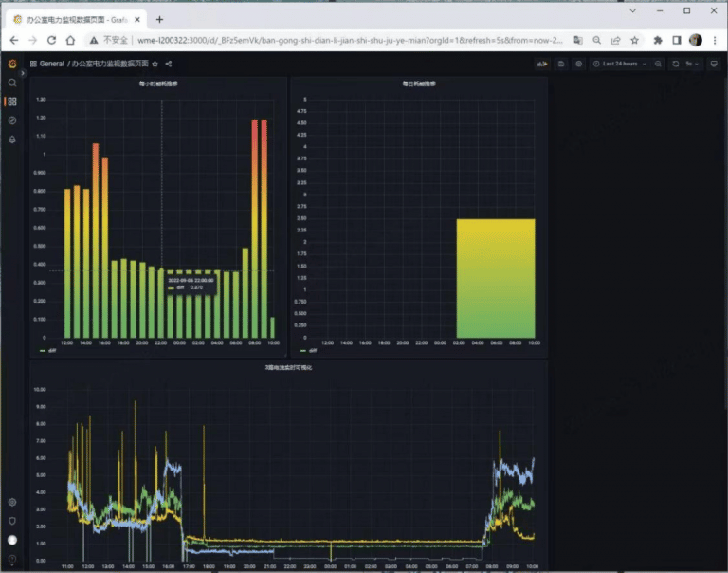This screenshot has width=728, height=573.
Task: Share dashboard using the share icon
Action: pos(169,64)
